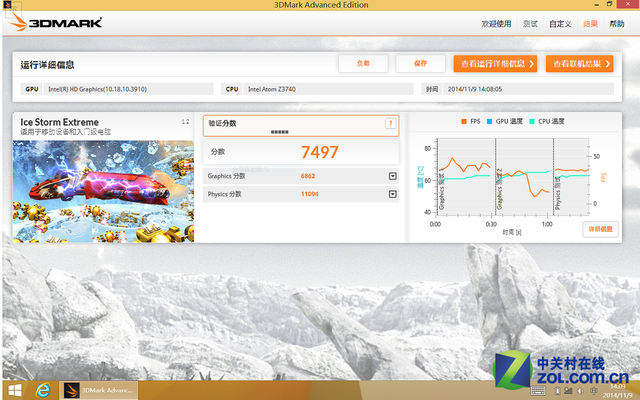Click the 保存 button
Screen dimensions: 640x400
pyautogui.click(x=420, y=64)
